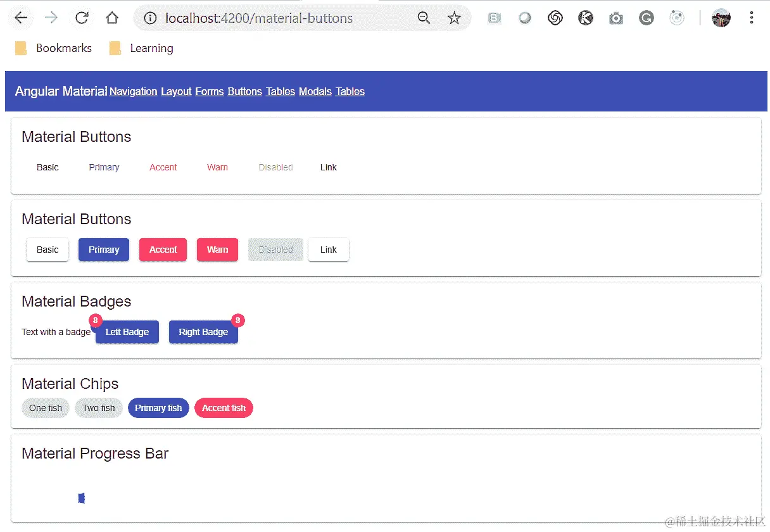The height and width of the screenshot is (532, 770).
Task: Go back using the browser back arrow
Action: tap(21, 18)
